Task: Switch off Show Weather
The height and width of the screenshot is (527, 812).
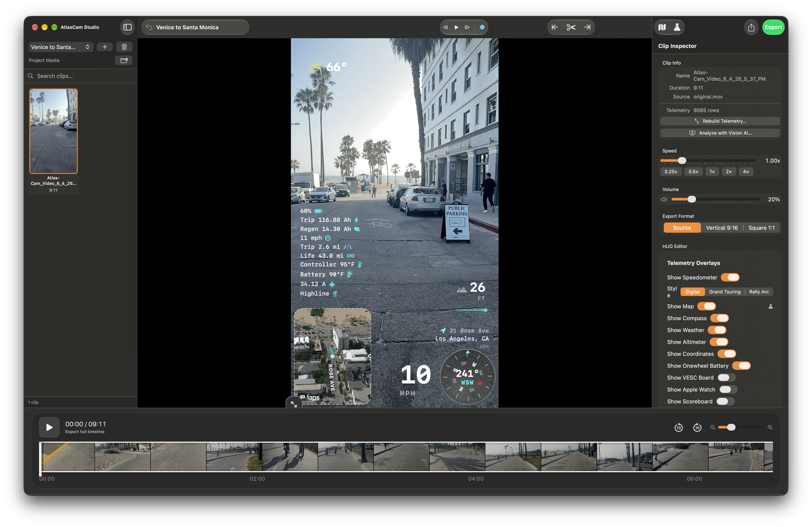Action: 717,330
